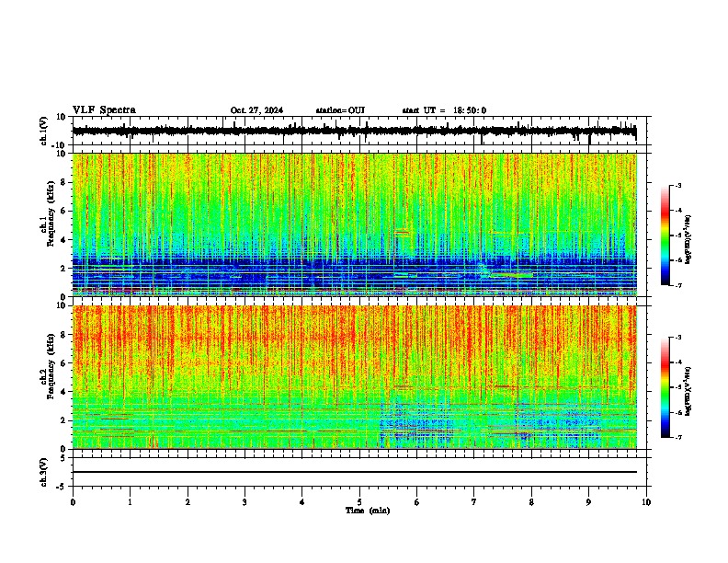
Task: Select the "start UT = 18:50:0" text
Action: coord(444,110)
